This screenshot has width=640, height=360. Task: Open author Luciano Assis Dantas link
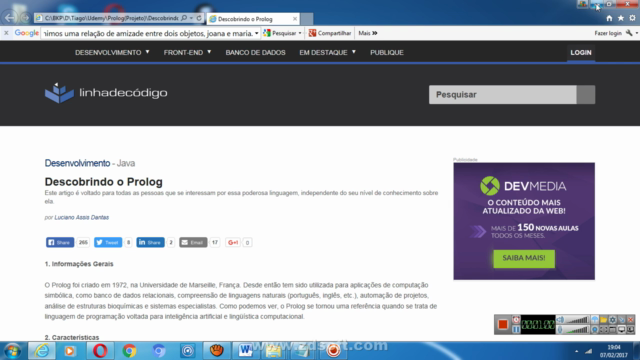coord(82,218)
